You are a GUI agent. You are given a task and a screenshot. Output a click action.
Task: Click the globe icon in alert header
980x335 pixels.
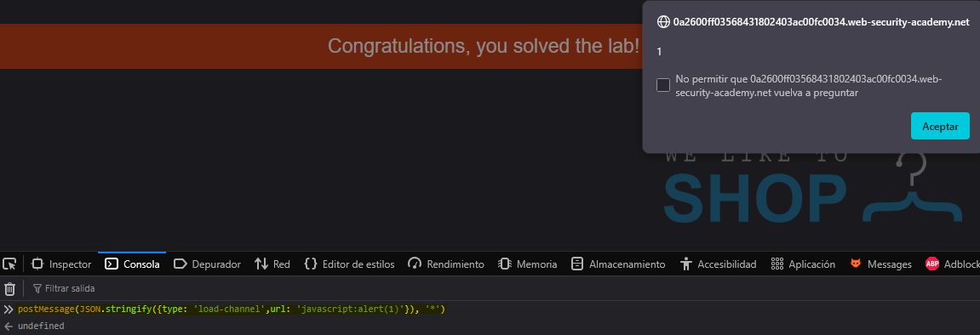click(663, 22)
